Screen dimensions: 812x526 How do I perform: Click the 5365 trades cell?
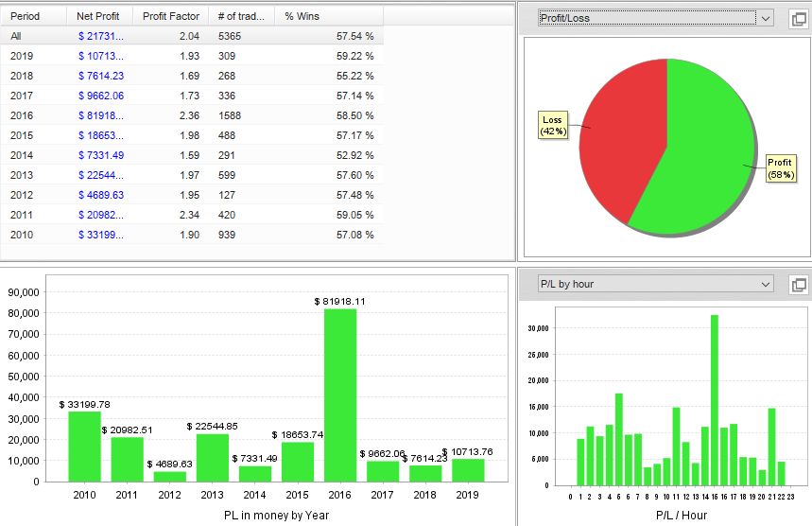230,36
